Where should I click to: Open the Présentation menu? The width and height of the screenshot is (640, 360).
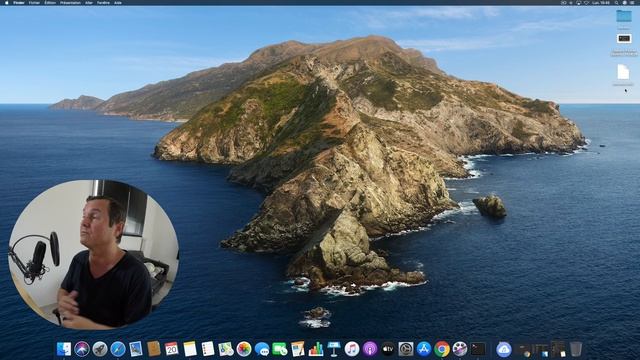[70, 2]
